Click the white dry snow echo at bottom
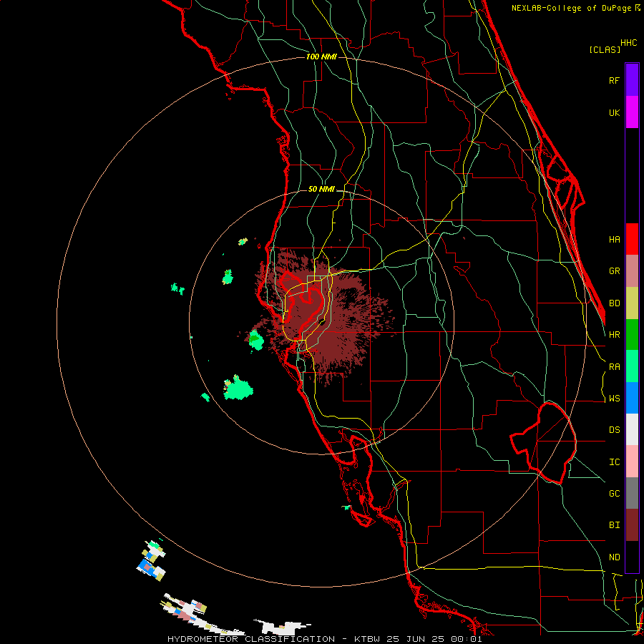Screen dimensions: 644x644 coord(283,627)
